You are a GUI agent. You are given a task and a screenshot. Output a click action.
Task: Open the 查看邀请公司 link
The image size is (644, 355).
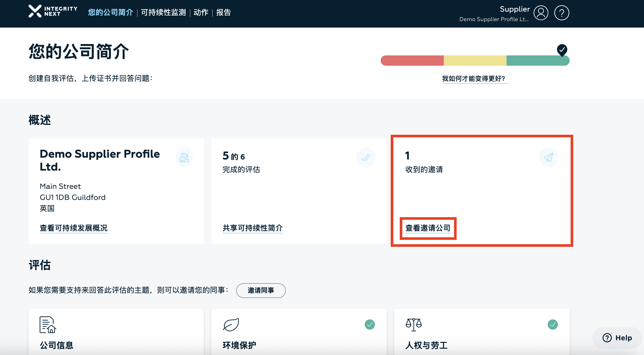click(x=428, y=228)
